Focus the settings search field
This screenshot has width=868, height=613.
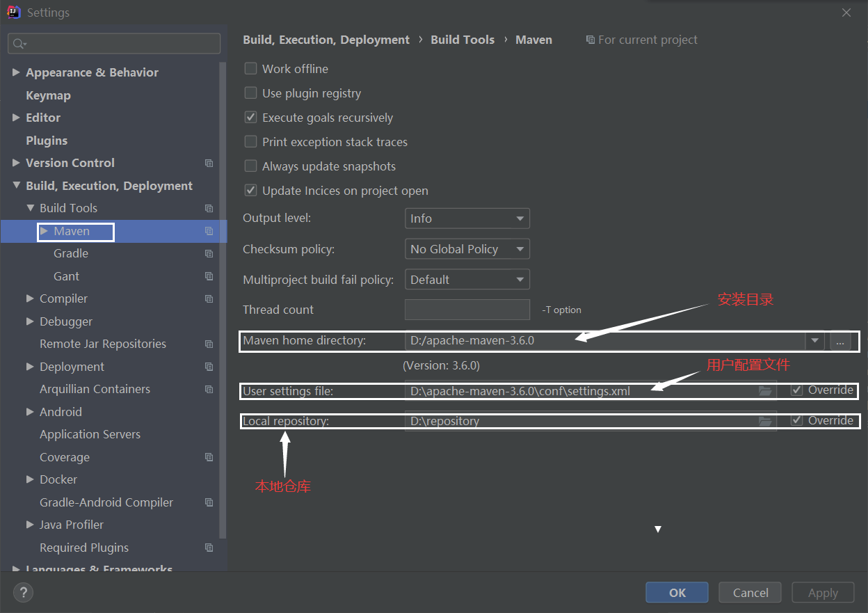click(x=114, y=43)
